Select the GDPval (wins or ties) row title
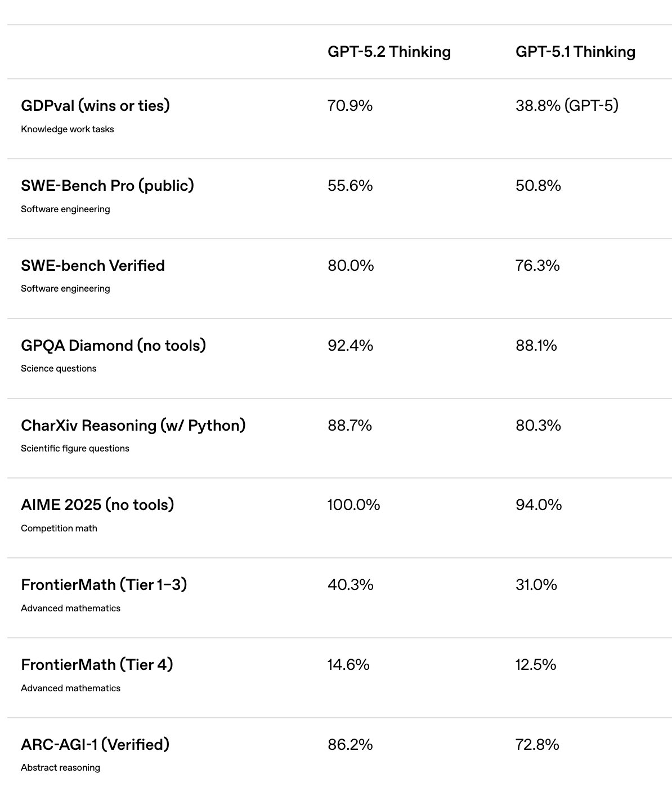 pyautogui.click(x=95, y=105)
